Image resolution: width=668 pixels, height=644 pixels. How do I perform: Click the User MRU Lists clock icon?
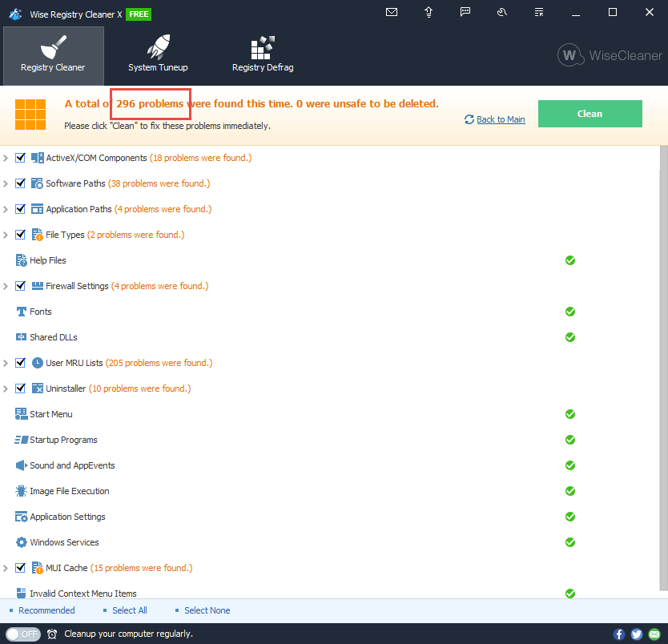tap(38, 363)
